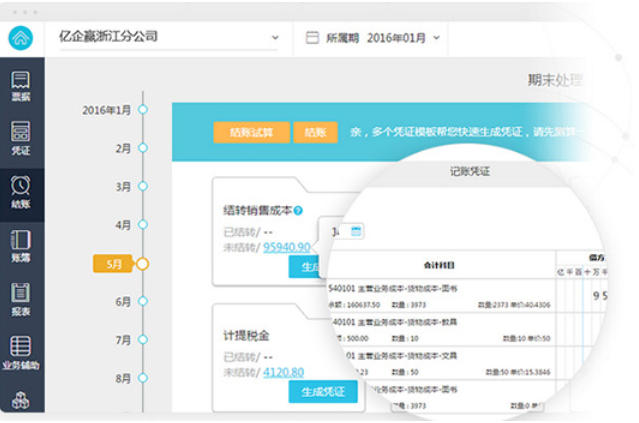Click 生成凭证 under 计提税金
639x423 pixels.
click(323, 392)
